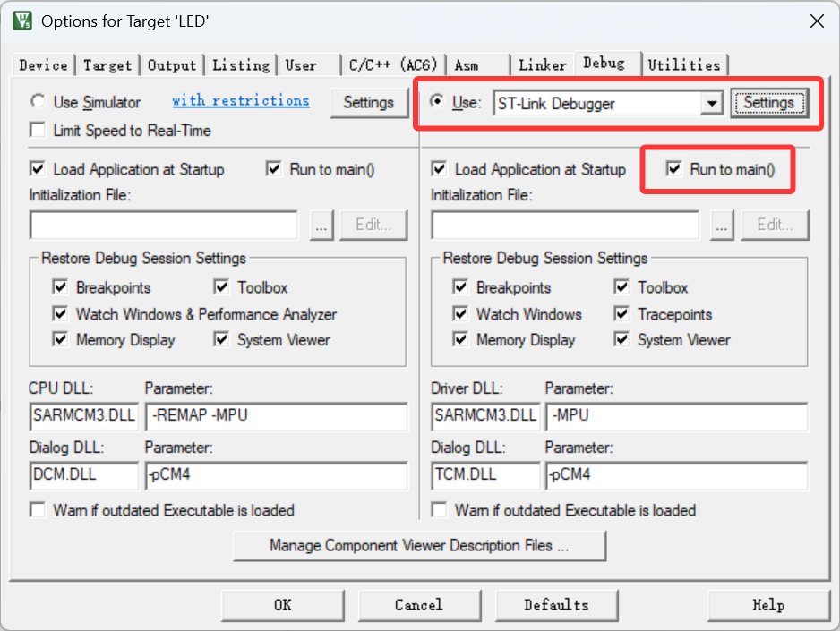Select the Use Simulator radio button
The image size is (840, 631).
(x=39, y=102)
